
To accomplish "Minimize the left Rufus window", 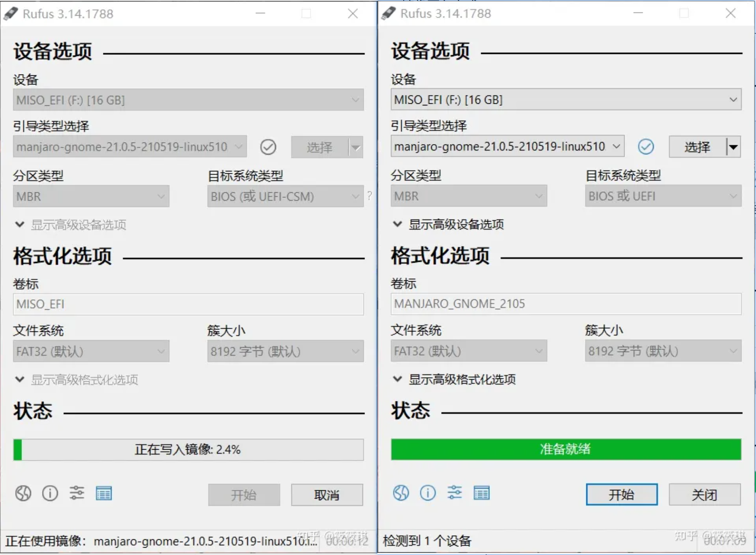I will (260, 14).
